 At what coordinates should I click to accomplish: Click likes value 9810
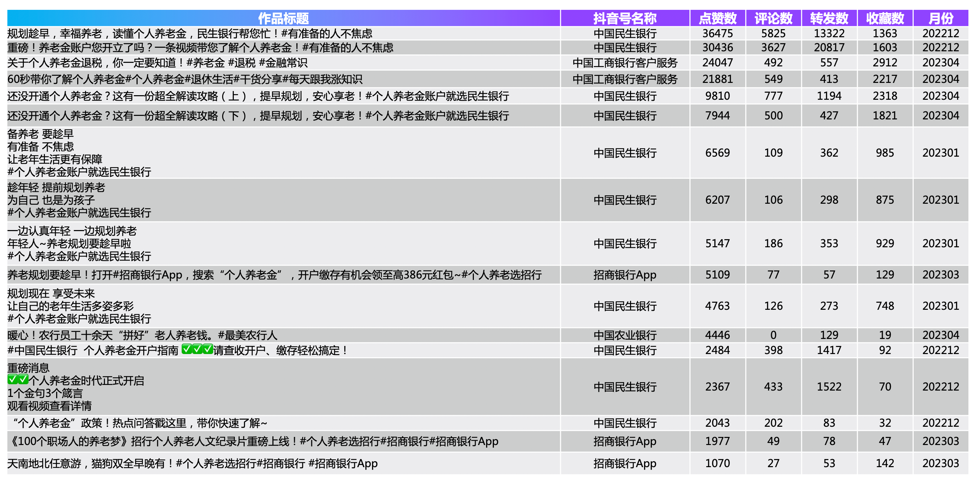point(717,96)
